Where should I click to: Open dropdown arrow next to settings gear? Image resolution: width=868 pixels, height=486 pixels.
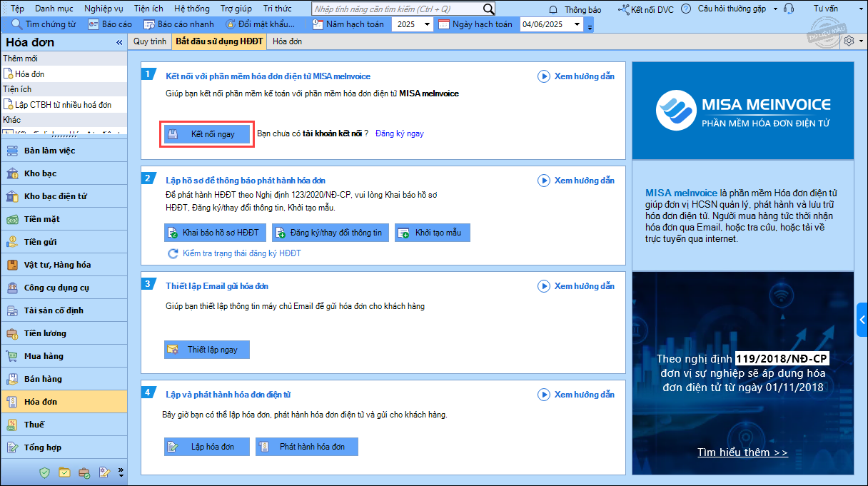coord(861,41)
